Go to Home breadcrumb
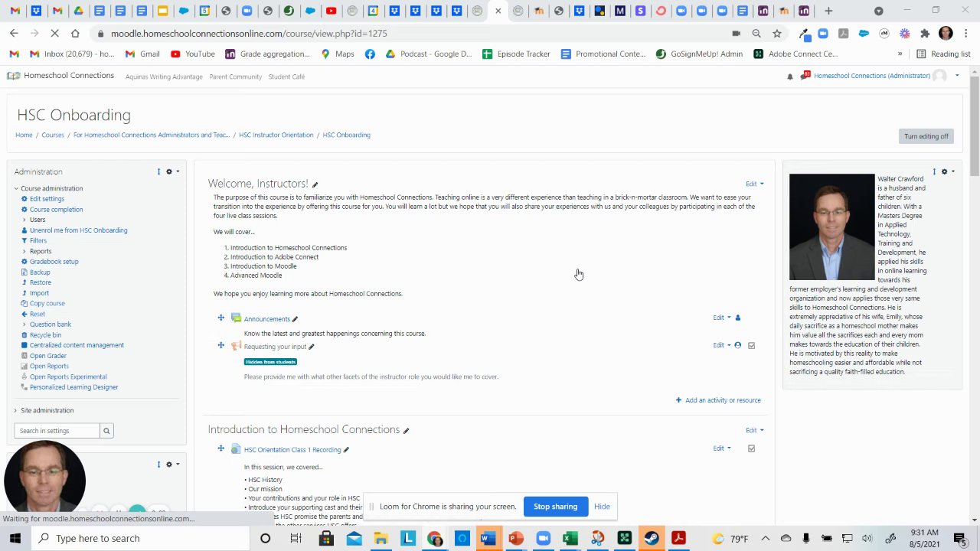This screenshot has height=551, width=980. point(24,135)
